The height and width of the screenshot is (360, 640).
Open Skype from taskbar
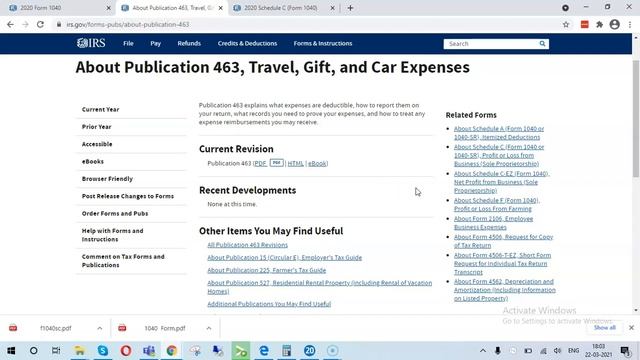coord(103,351)
